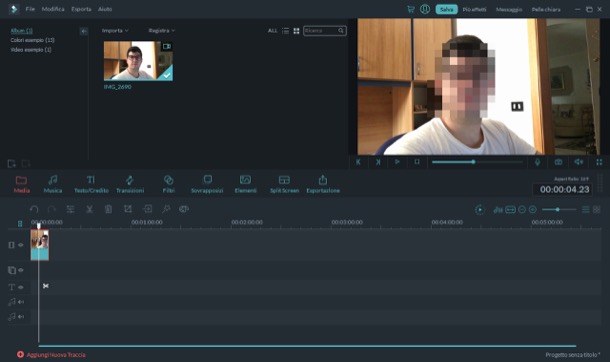
Task: Click the preview volume icon
Action: click(x=579, y=162)
